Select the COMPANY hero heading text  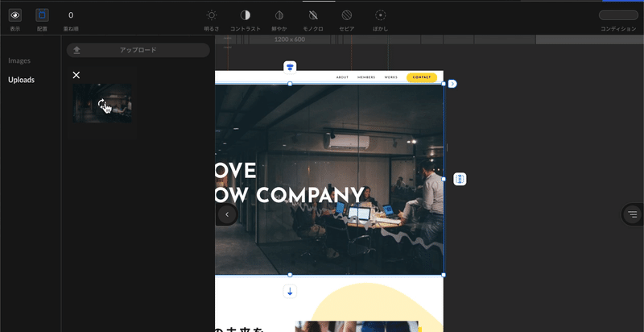(x=312, y=195)
